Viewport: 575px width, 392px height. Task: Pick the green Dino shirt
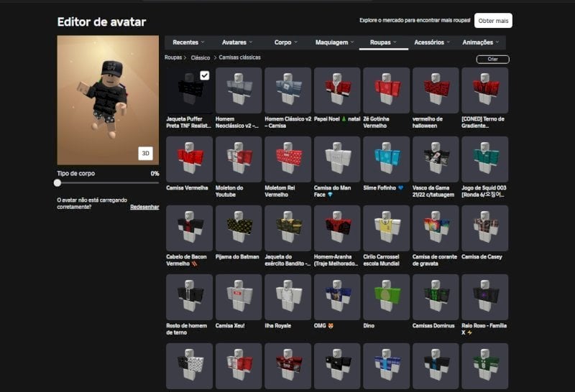386,297
